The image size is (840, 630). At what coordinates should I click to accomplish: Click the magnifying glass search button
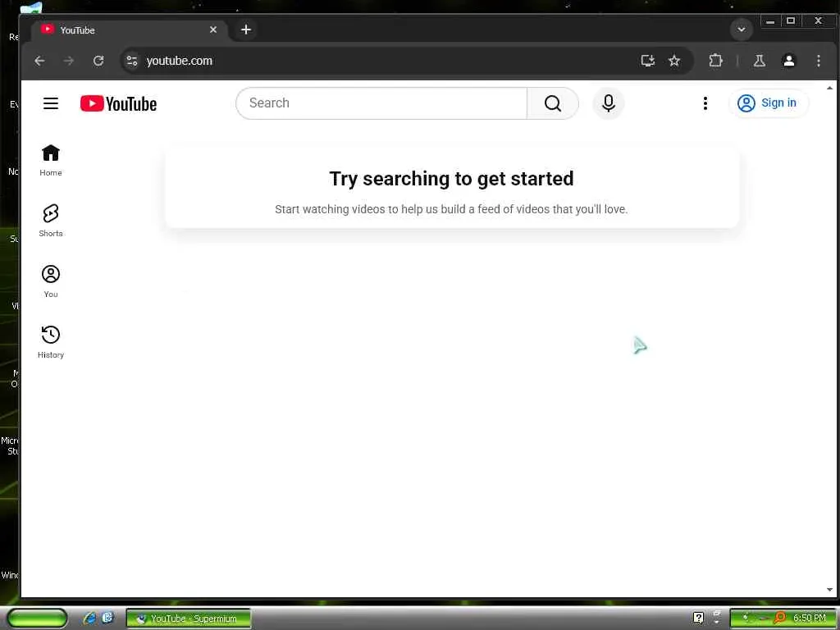coord(552,103)
